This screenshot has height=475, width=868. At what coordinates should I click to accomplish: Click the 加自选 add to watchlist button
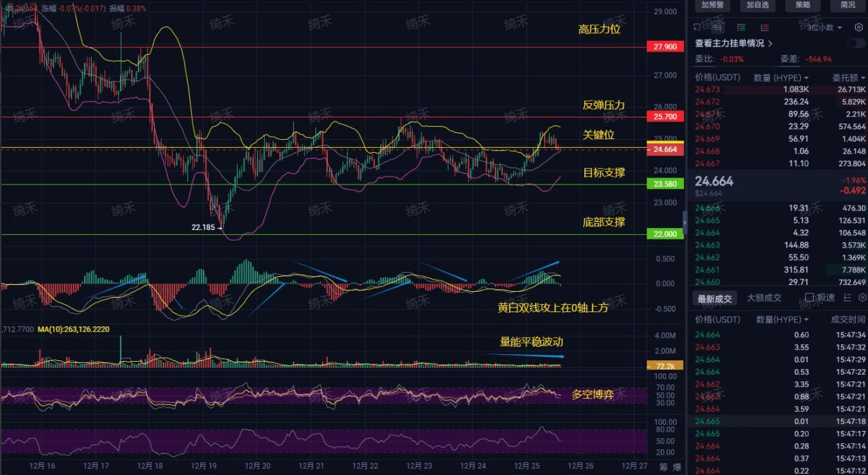pyautogui.click(x=757, y=5)
